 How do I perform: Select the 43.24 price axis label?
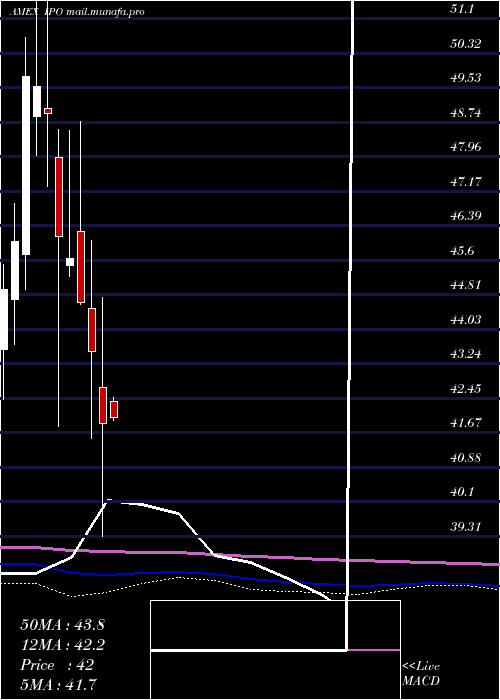(466, 354)
